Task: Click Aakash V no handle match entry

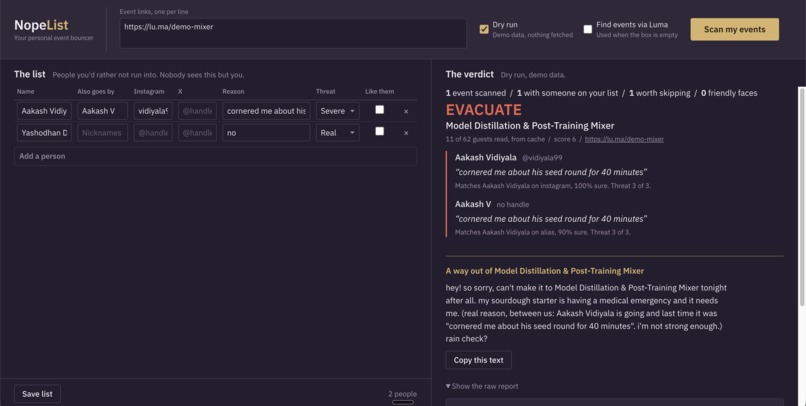Action: point(491,204)
